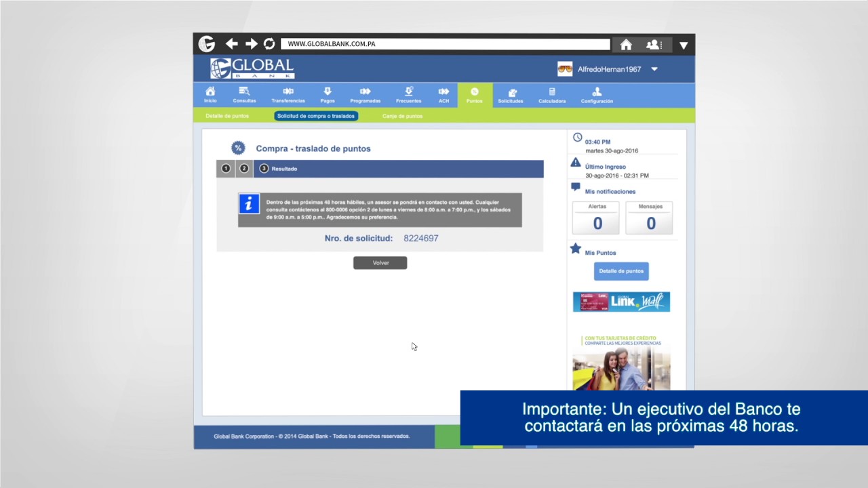Viewport: 868px width, 488px height.
Task: Expand the AlfredoHernan1967 user dropdown
Action: 654,69
